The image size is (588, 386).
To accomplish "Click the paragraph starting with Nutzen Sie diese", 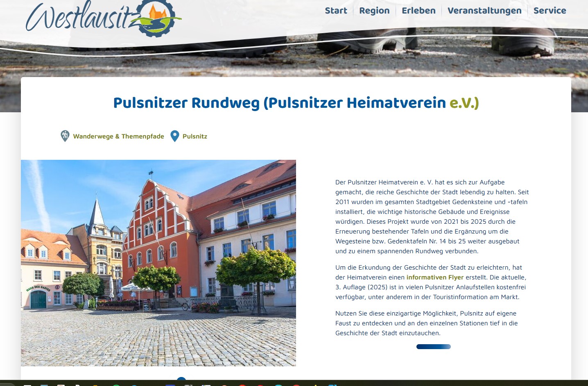I will (426, 323).
